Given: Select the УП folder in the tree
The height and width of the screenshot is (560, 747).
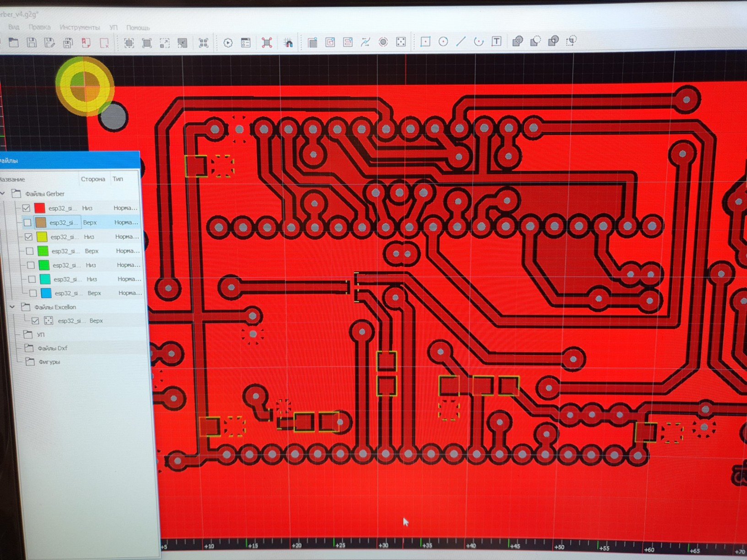Looking at the screenshot, I should [41, 335].
